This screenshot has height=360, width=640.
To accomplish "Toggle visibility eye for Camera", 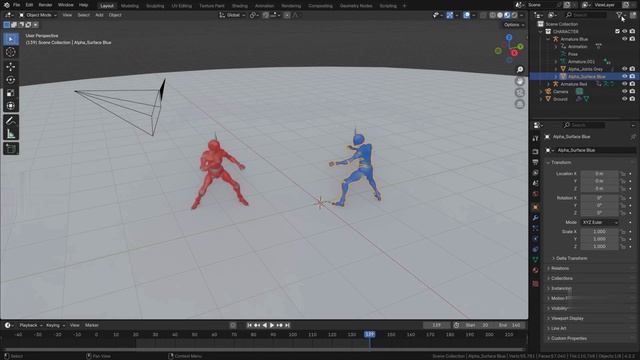I will click(x=624, y=91).
